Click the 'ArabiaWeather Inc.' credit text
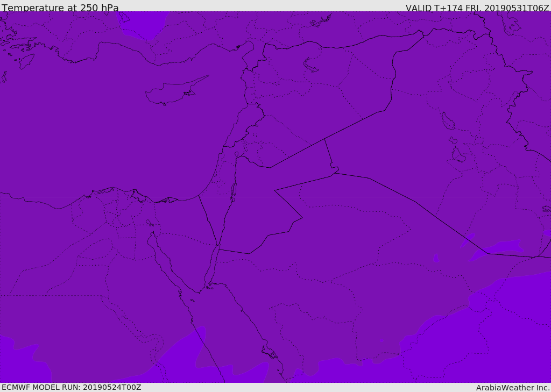The height and width of the screenshot is (392, 551). pos(513,388)
